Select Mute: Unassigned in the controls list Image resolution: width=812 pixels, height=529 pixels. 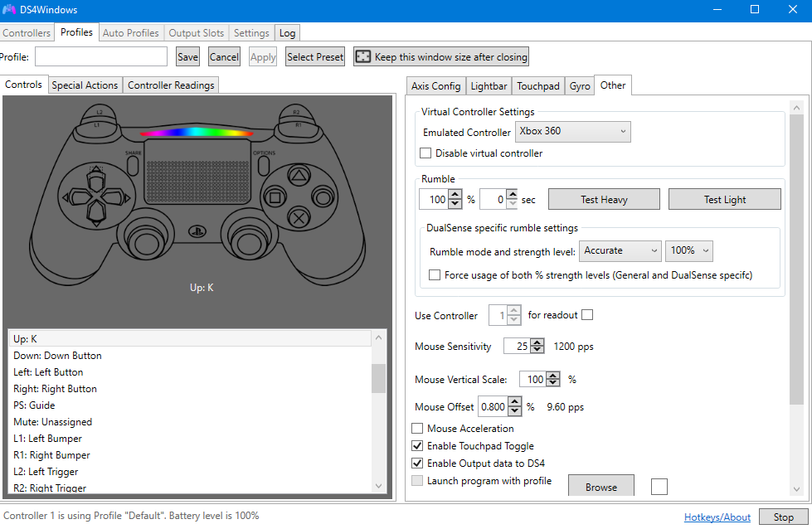[x=52, y=422]
